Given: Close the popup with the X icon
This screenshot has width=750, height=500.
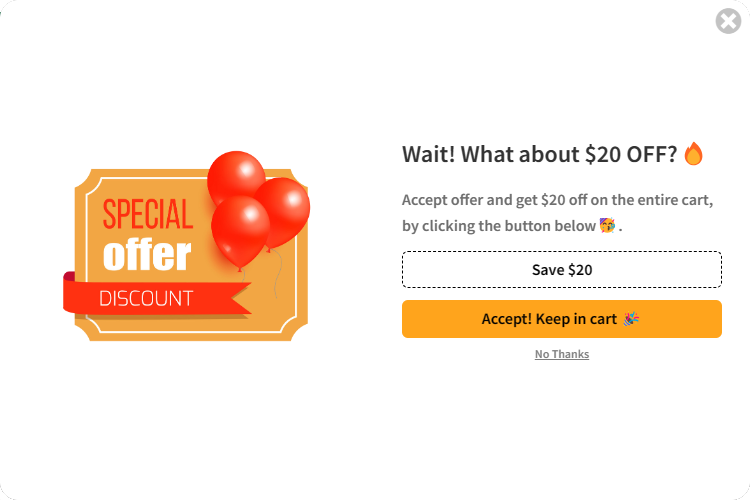Looking at the screenshot, I should [x=728, y=21].
